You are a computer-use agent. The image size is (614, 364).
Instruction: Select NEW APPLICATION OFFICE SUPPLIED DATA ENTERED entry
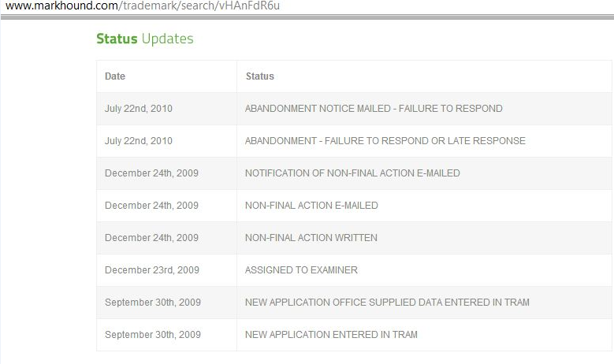pos(387,303)
